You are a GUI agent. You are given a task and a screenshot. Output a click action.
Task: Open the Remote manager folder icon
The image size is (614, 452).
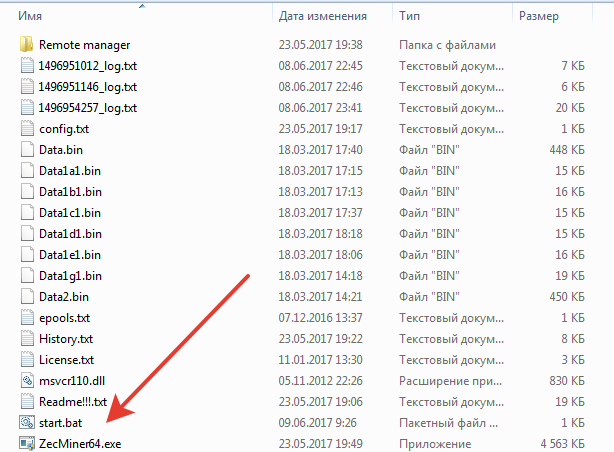tap(27, 45)
